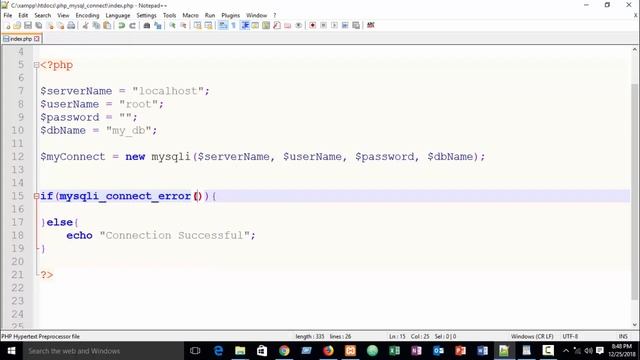Undo the last edit via toolbar icon
This screenshot has width=640, height=360.
[x=121, y=26]
